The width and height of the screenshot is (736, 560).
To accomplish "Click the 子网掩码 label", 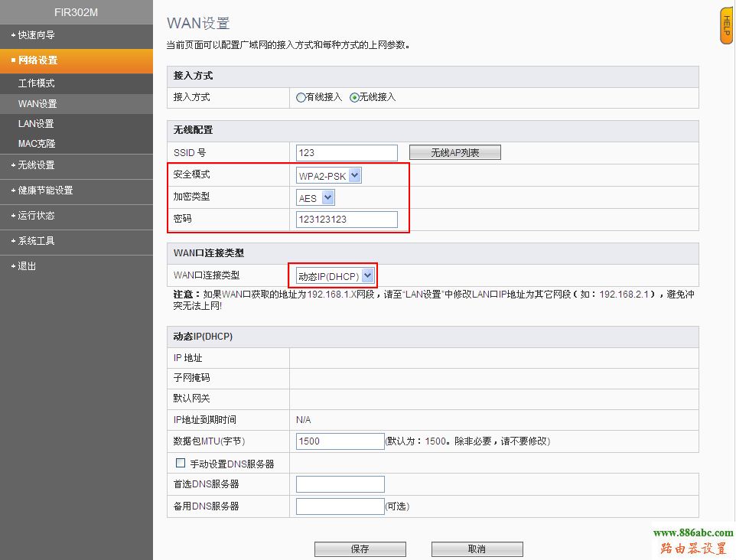I will tap(191, 377).
